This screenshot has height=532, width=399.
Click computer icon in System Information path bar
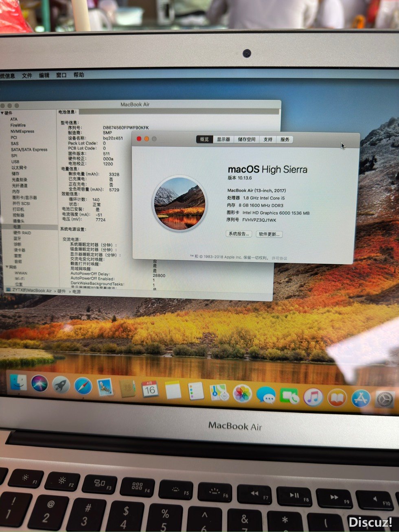pos(8,290)
